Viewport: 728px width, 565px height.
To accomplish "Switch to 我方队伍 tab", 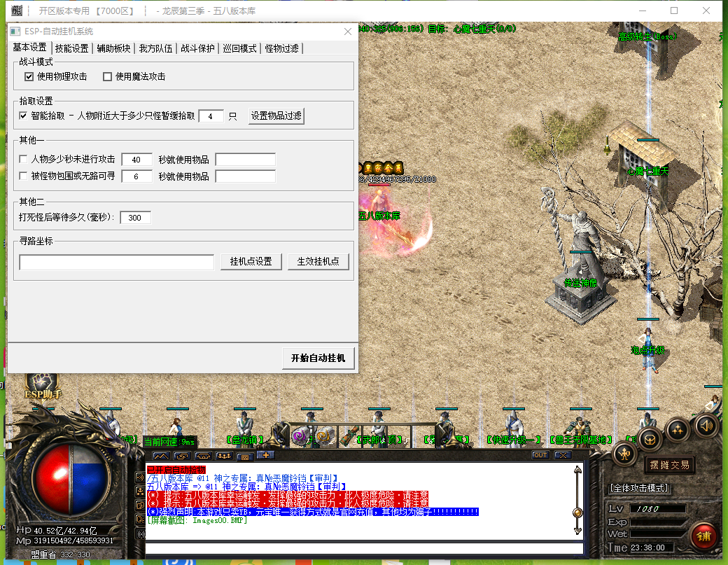I will (x=155, y=48).
